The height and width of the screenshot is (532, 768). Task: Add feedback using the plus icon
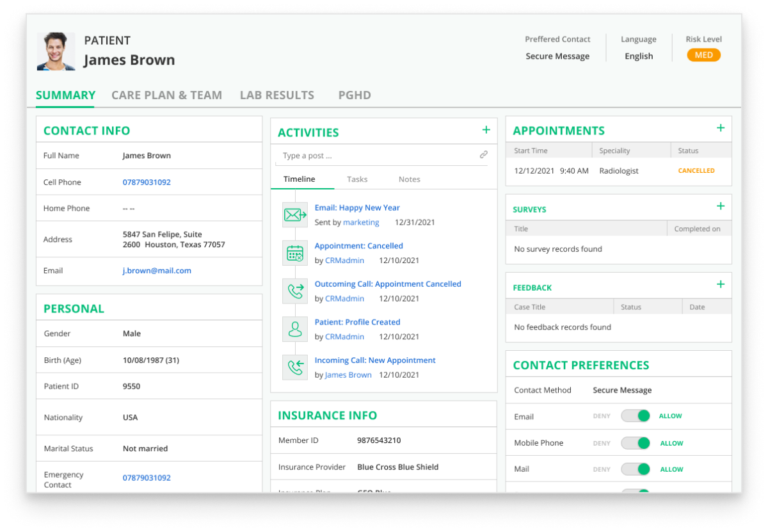click(720, 284)
